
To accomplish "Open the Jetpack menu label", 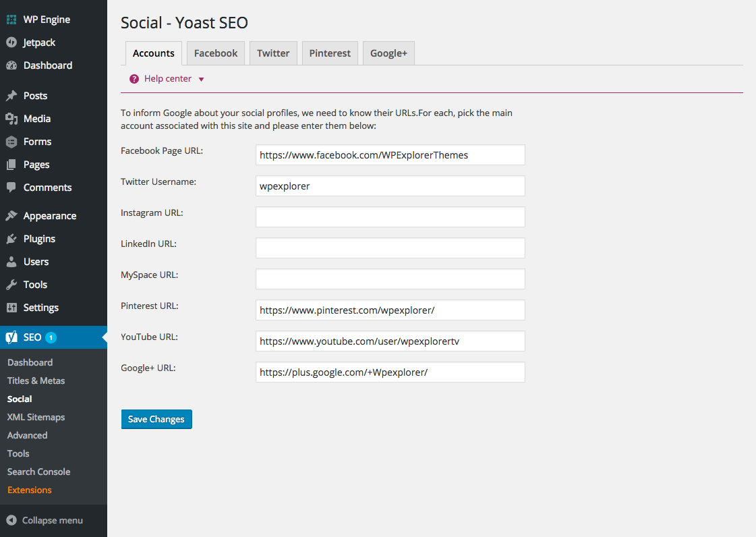I will [39, 43].
